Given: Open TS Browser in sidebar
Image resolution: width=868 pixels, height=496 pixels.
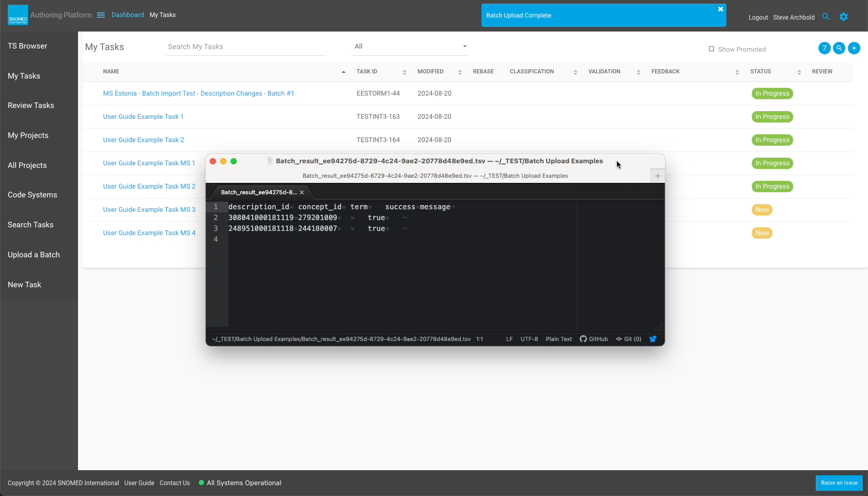Looking at the screenshot, I should (27, 46).
